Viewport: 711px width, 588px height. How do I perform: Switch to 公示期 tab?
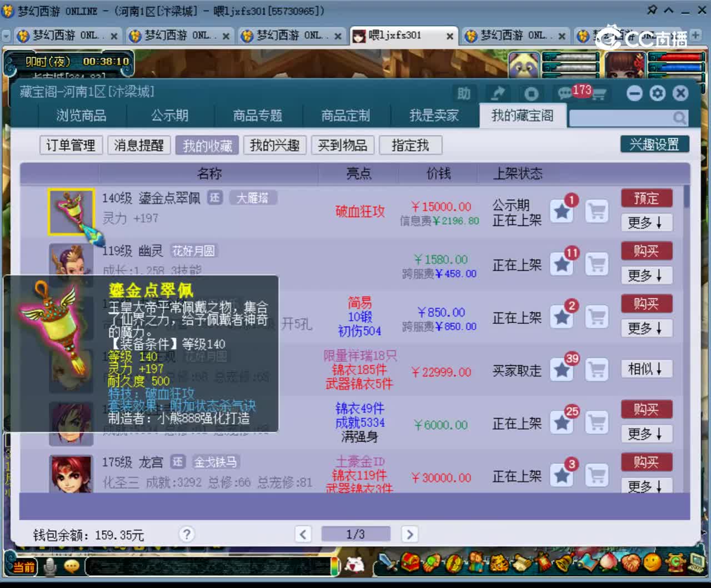(170, 116)
